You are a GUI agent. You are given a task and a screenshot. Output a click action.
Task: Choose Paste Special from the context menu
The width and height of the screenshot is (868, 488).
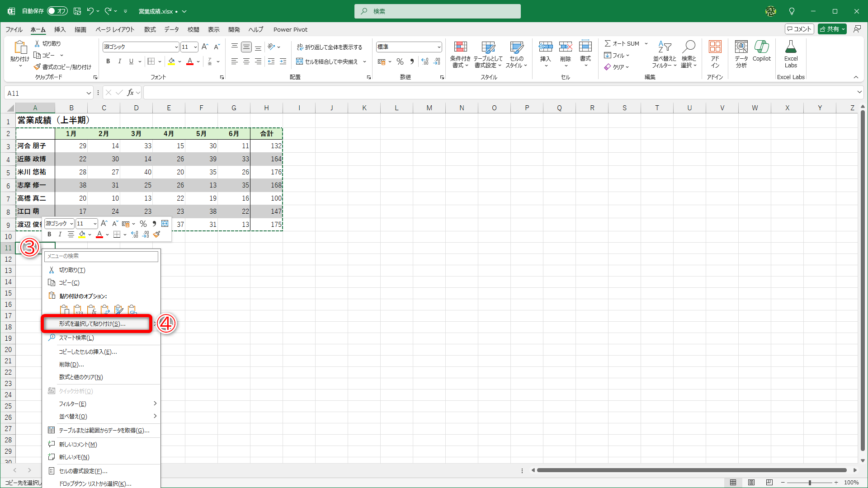[92, 324]
